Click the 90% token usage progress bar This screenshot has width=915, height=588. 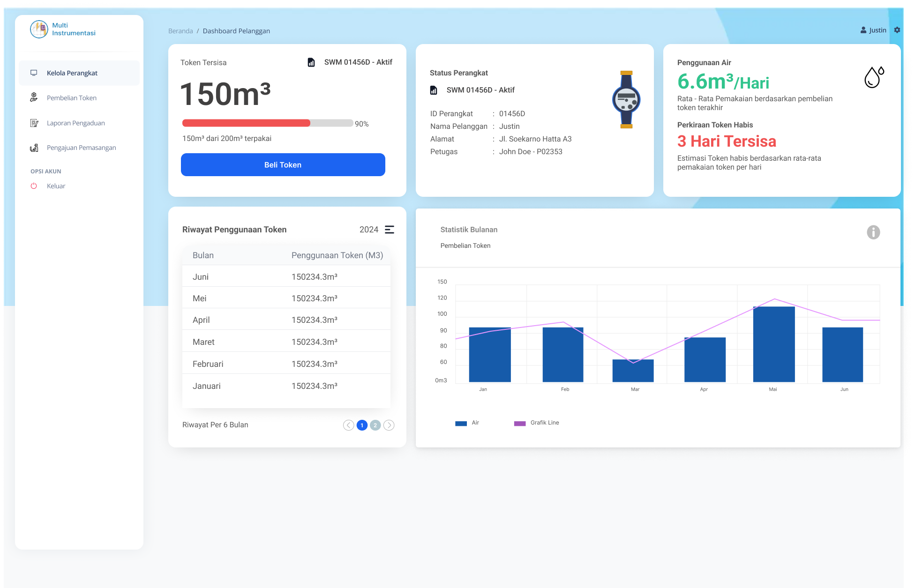267,123
